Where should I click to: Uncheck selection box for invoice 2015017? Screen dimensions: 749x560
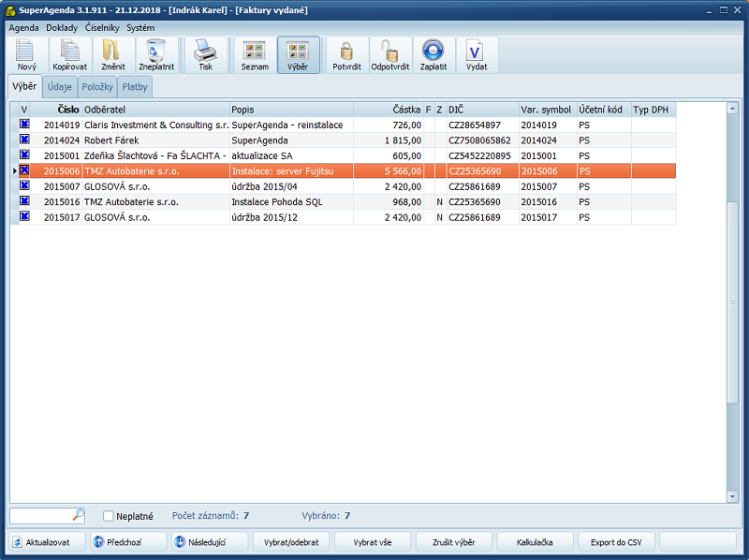pos(24,216)
